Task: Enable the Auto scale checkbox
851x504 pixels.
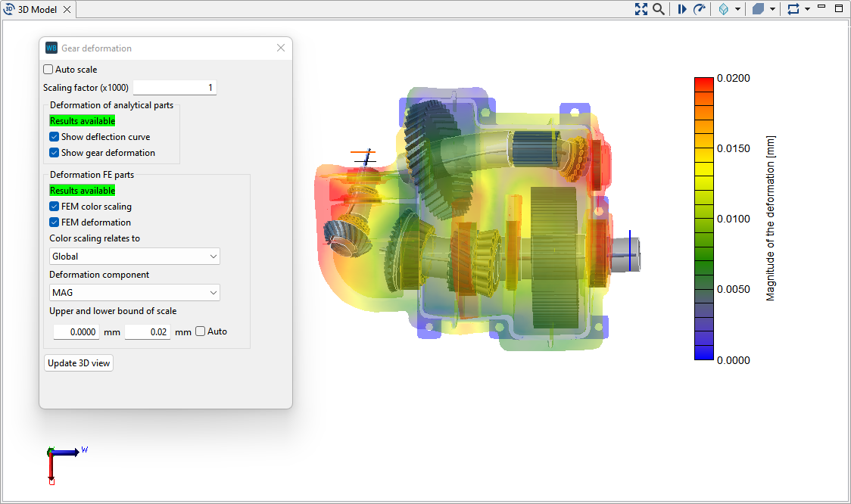Action: pos(48,69)
